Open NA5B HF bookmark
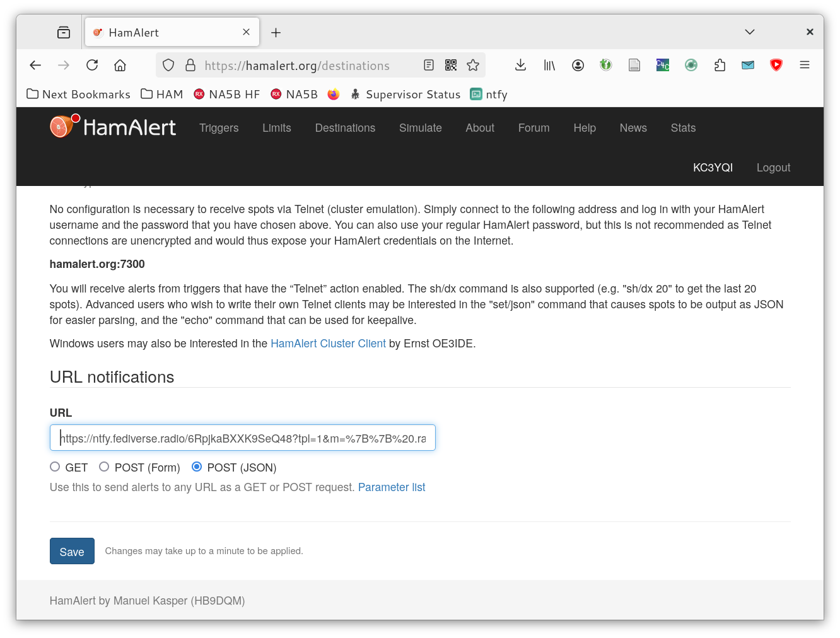840x638 pixels. pos(227,94)
